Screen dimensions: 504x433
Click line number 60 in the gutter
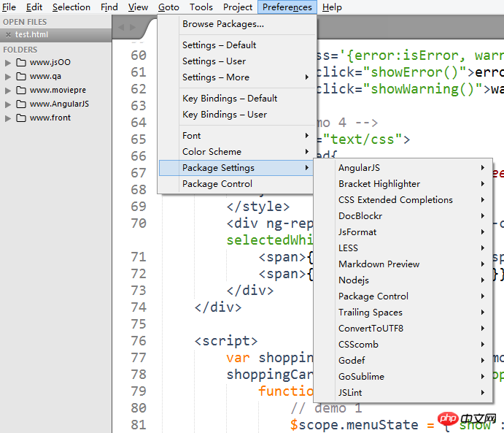click(139, 55)
